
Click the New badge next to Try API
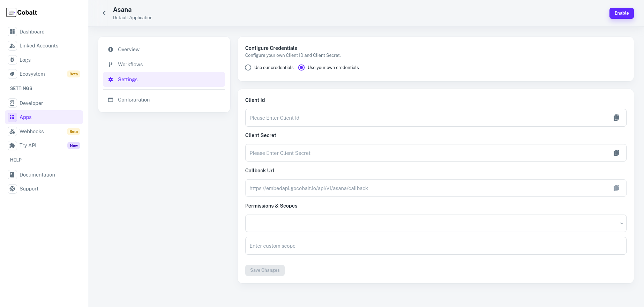point(74,145)
